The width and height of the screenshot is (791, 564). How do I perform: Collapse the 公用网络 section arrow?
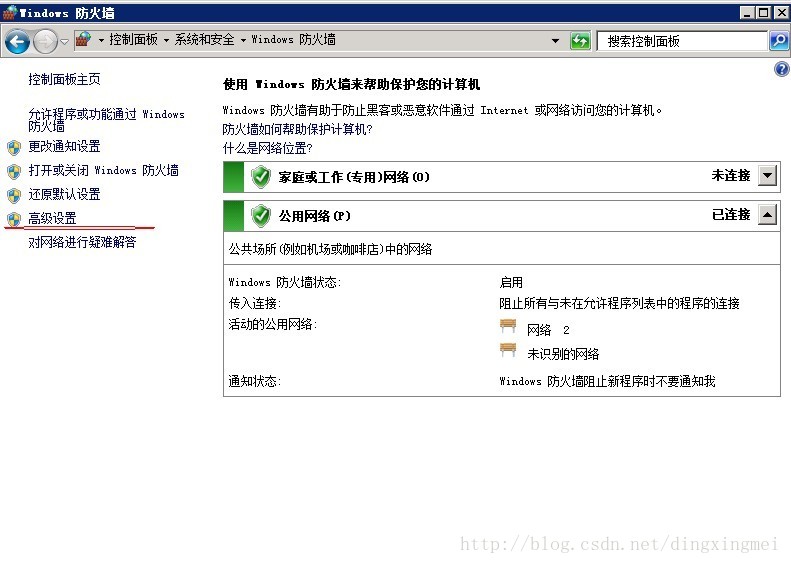tap(768, 215)
